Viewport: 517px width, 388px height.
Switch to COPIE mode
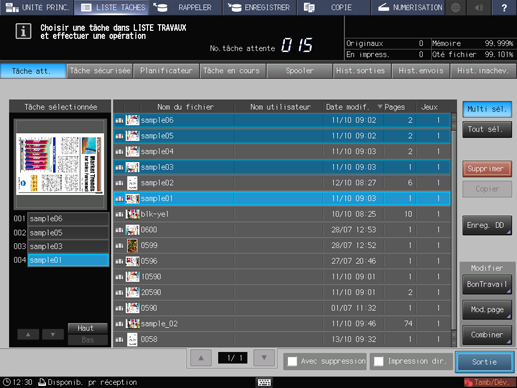click(x=333, y=7)
